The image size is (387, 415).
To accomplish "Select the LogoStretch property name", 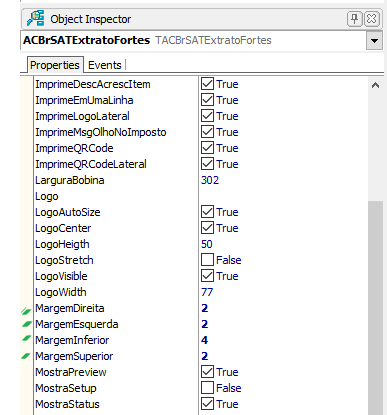I will [x=64, y=260].
